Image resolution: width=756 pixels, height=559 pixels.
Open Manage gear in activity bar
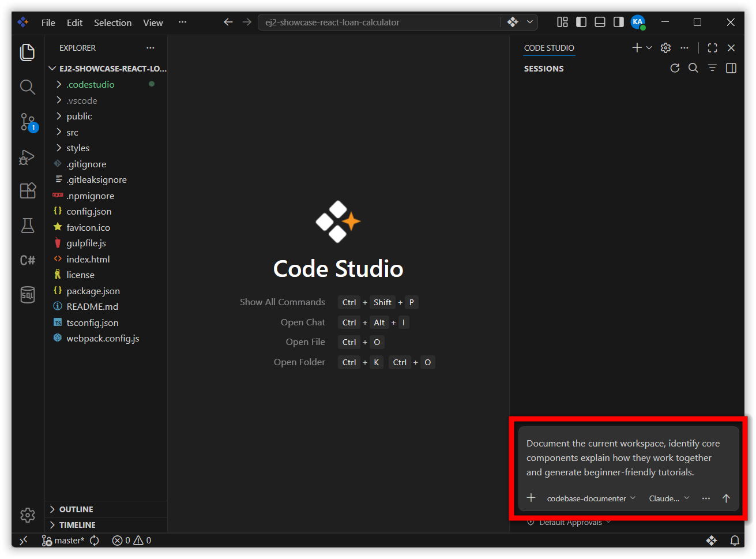(28, 515)
